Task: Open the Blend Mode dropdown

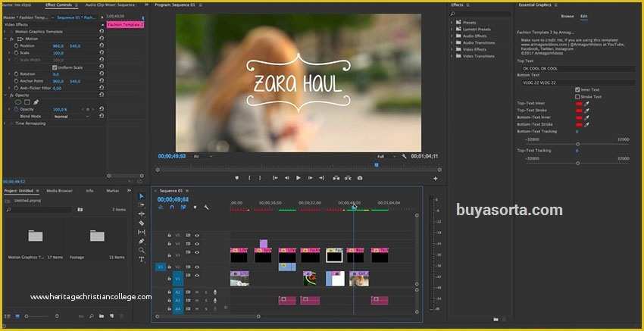Action: (71, 117)
